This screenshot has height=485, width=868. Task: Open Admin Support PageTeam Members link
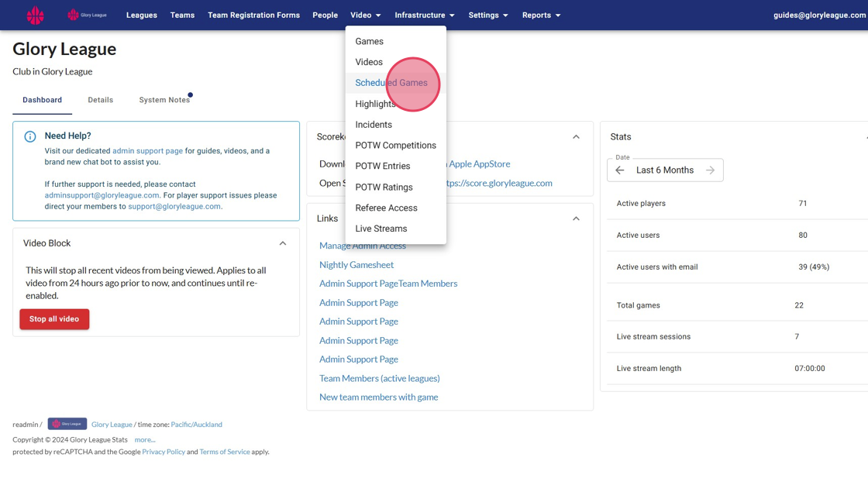coord(388,284)
